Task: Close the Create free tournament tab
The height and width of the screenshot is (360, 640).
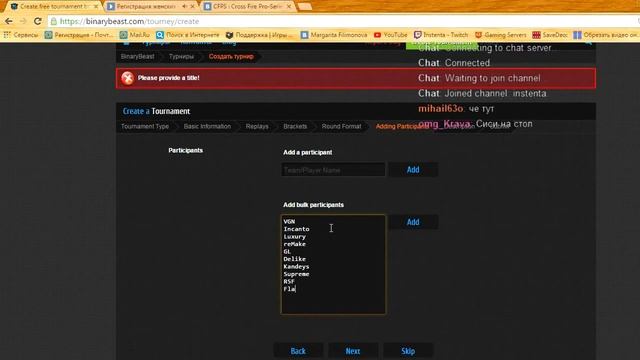Action: tap(96, 7)
